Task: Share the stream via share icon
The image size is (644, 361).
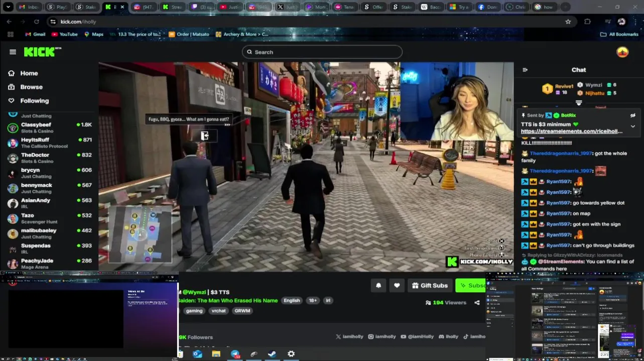Action: [477, 302]
